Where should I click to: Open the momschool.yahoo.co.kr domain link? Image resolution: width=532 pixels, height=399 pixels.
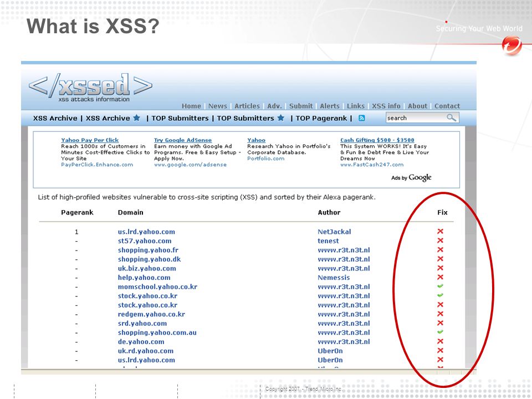pyautogui.click(x=157, y=287)
